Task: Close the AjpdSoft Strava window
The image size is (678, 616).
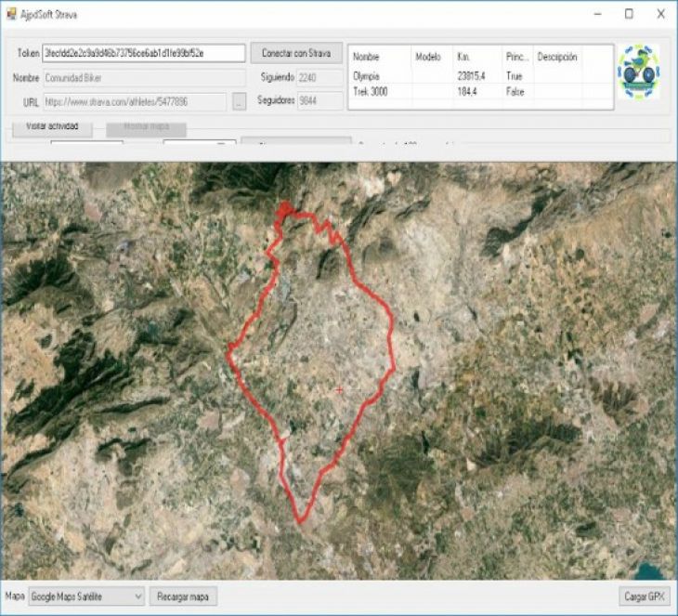Action: tap(660, 14)
